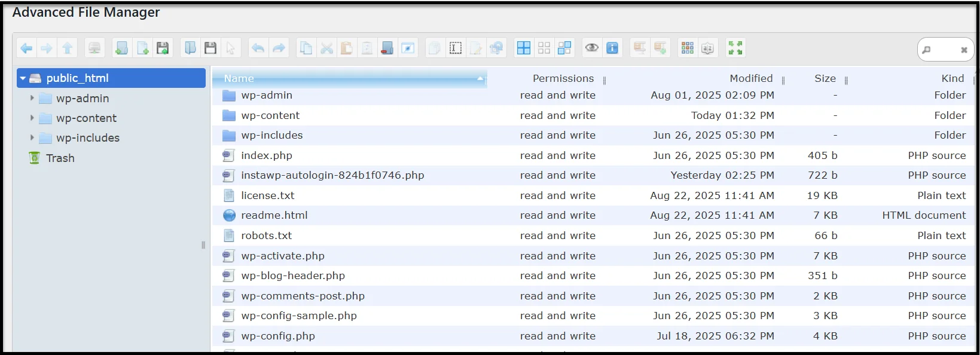Go back using the blue left arrow
980x355 pixels.
26,48
